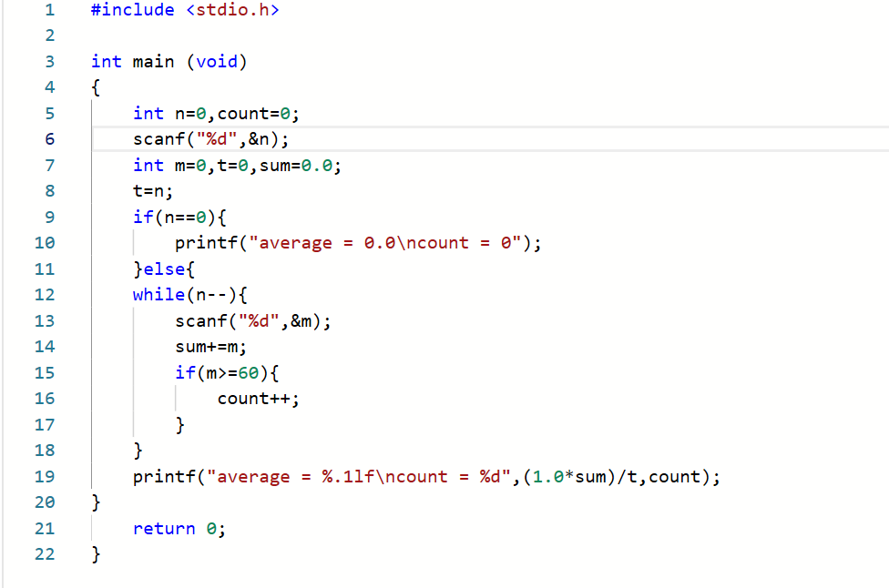Click the 'while(n--){' loop header
Image resolution: width=889 pixels, height=588 pixels.
click(190, 295)
